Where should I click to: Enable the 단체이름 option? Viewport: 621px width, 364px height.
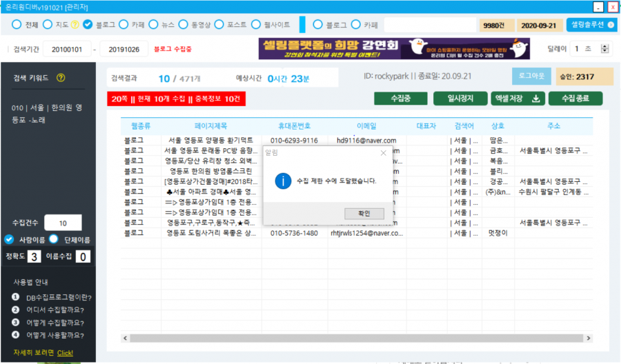pos(55,239)
